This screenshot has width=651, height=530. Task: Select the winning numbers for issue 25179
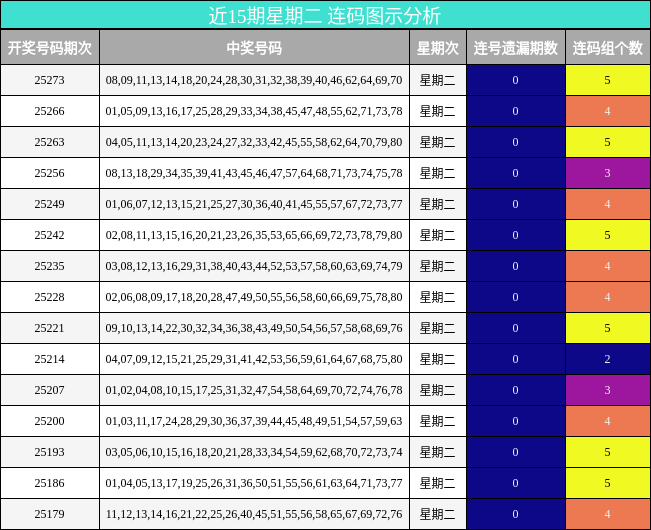(254, 514)
